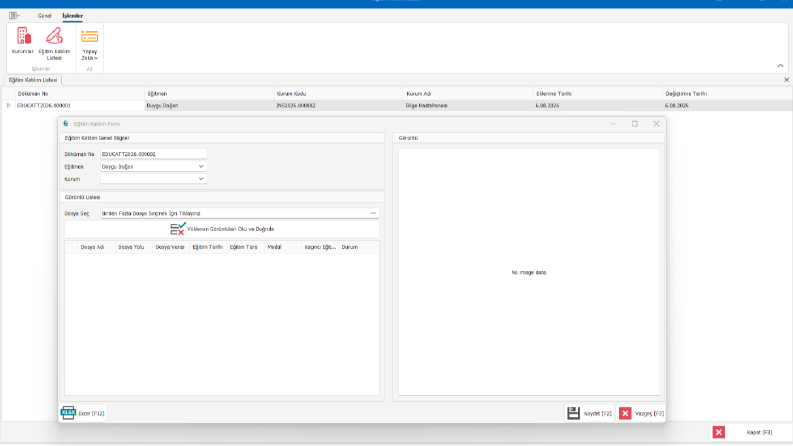Click the form's app logo icon in title bar

point(66,124)
